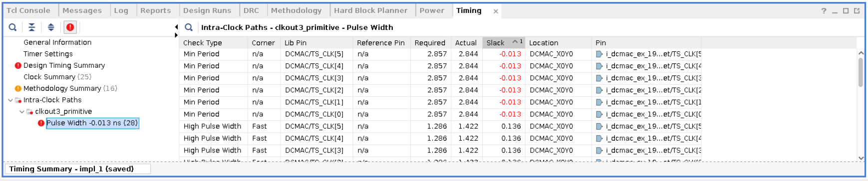The height and width of the screenshot is (181, 868).
Task: Click the search icon beside Intra-Clock Paths title
Action: click(x=189, y=27)
